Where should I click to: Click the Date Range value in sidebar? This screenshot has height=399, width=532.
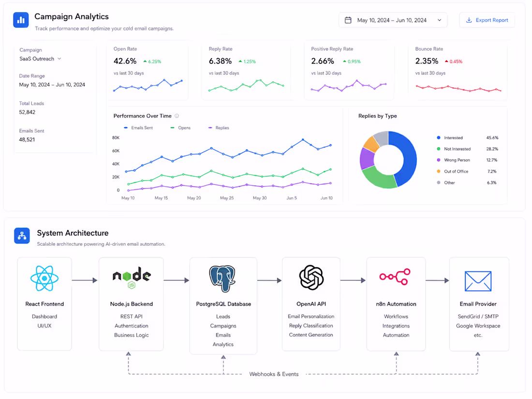pyautogui.click(x=52, y=85)
